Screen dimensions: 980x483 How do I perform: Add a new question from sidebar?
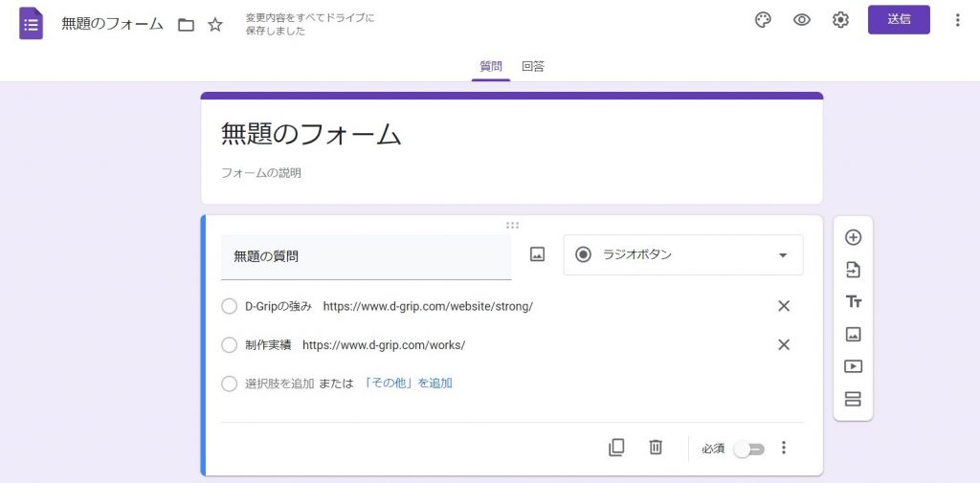[853, 237]
